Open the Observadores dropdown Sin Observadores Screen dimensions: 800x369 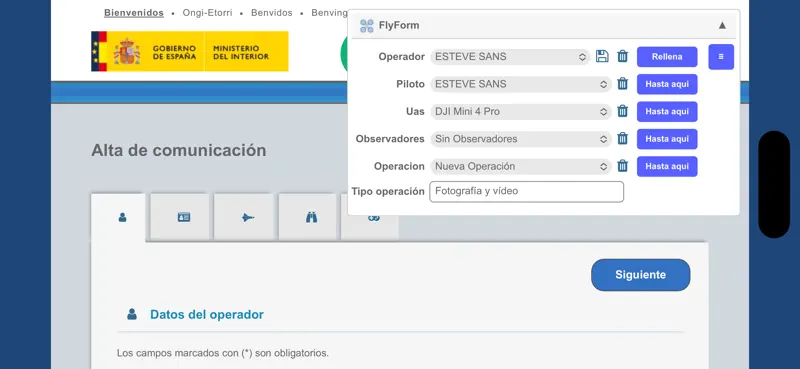pos(520,139)
